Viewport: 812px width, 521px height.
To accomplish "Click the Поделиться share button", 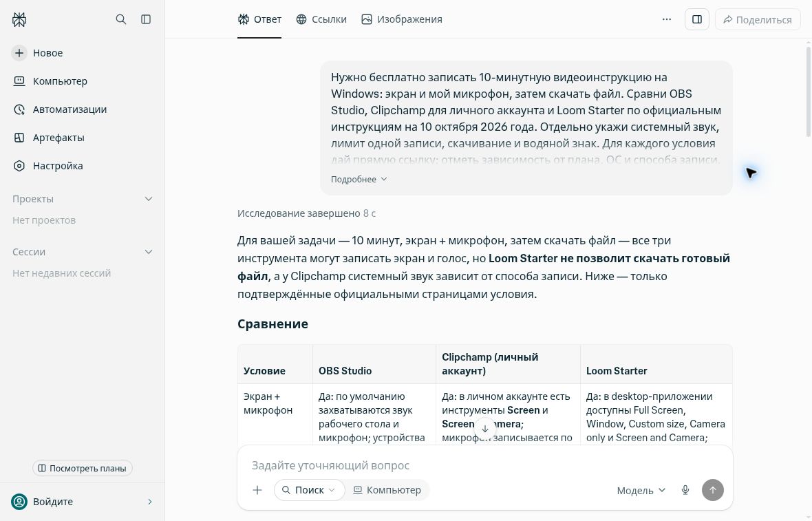I will (x=758, y=19).
